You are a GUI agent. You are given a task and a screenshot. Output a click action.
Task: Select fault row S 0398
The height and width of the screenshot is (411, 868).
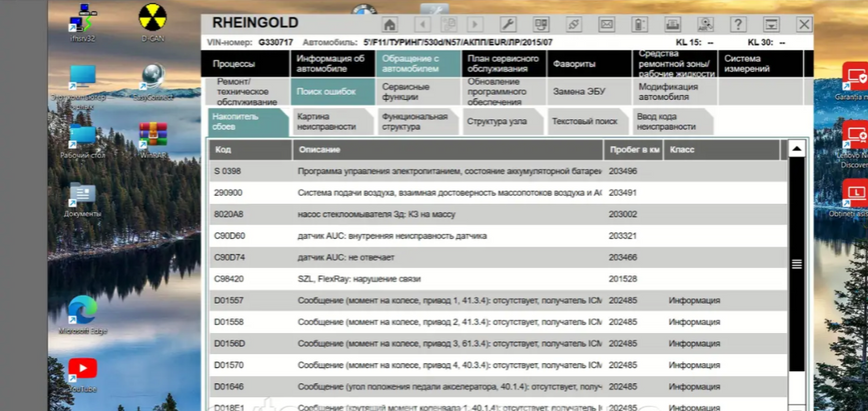click(497, 172)
